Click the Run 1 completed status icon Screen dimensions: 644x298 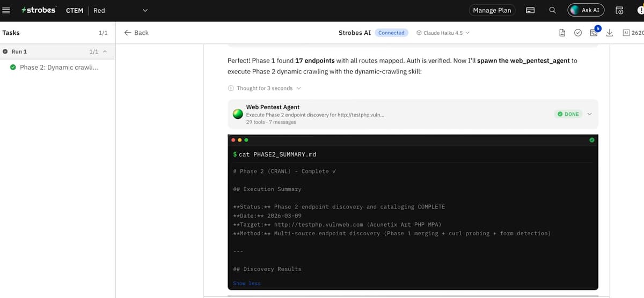tap(5, 51)
